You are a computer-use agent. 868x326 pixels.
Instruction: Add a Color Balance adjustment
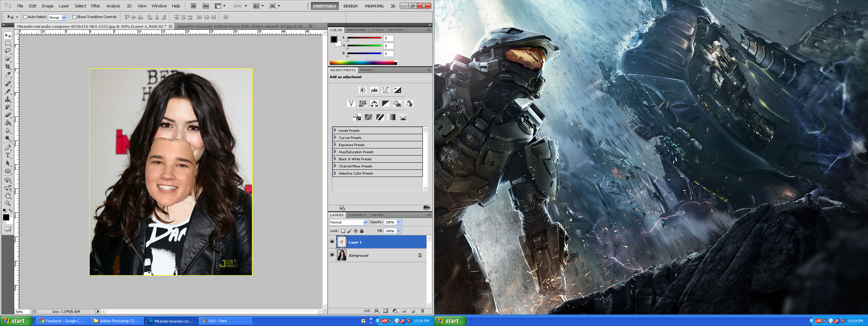click(374, 104)
